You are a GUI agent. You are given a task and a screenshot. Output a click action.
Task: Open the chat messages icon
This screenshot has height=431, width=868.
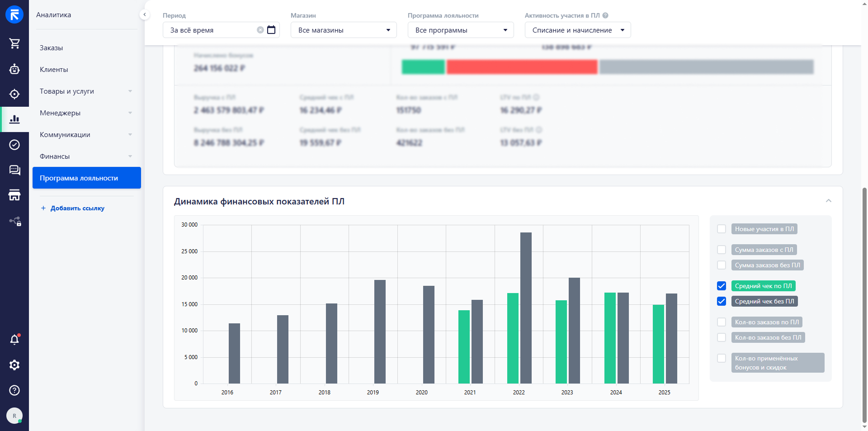click(14, 170)
